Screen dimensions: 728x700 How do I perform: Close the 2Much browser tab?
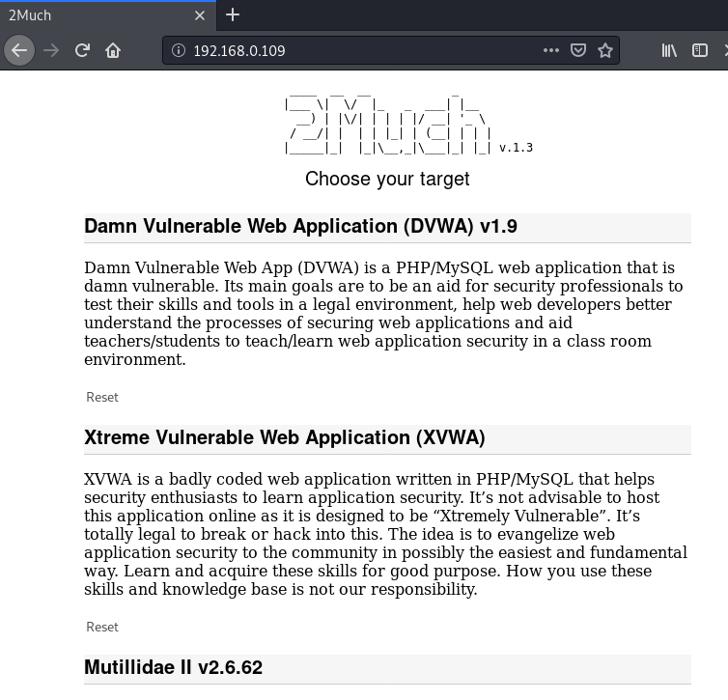[200, 15]
